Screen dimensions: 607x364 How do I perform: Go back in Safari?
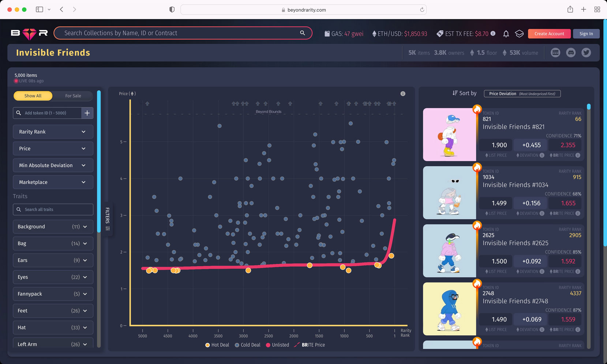[61, 10]
